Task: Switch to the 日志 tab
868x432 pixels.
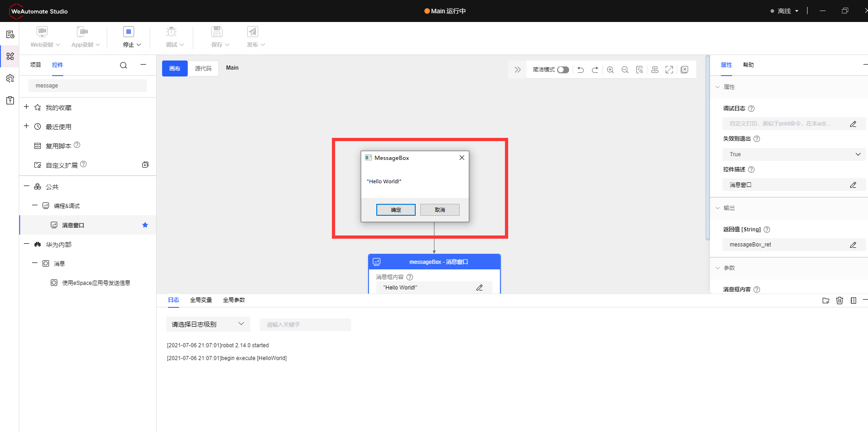Action: (174, 300)
